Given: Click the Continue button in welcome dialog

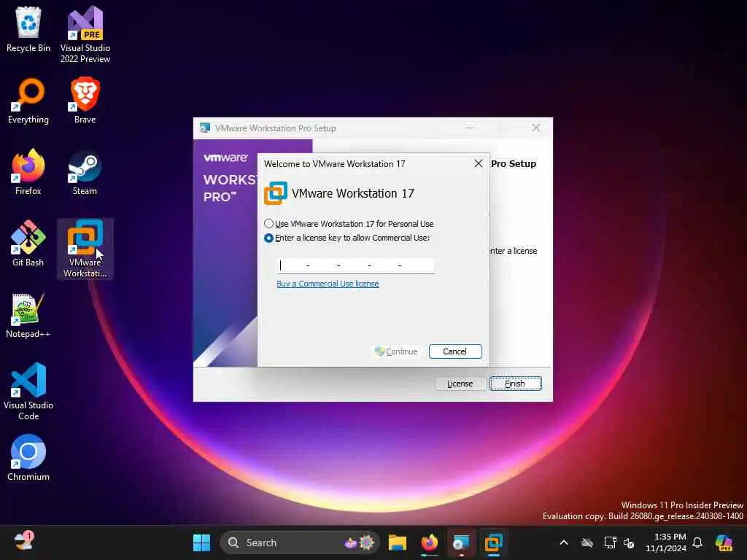Looking at the screenshot, I should click(396, 351).
